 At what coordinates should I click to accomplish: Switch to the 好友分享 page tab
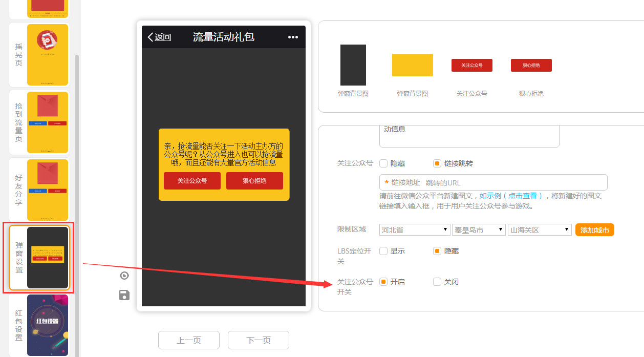[39, 190]
